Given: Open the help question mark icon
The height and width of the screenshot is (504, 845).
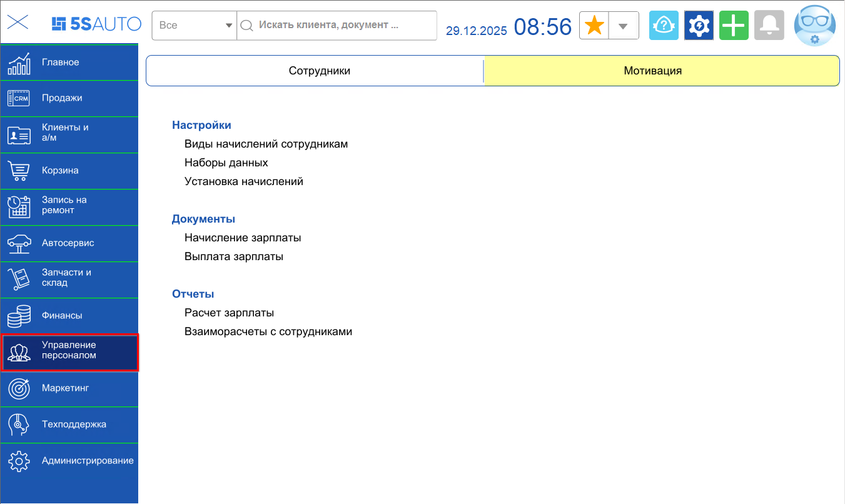Looking at the screenshot, I should [664, 25].
